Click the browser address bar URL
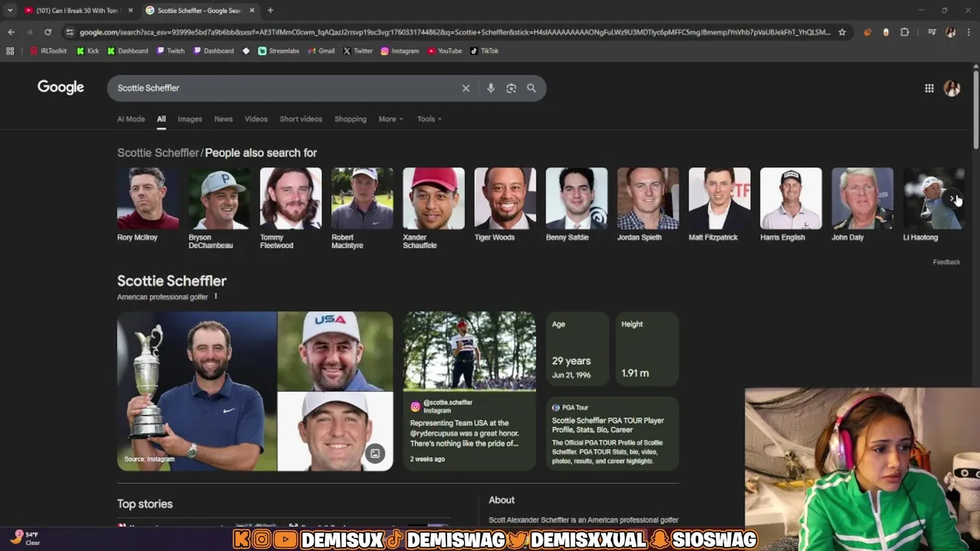Viewport: 980px width, 551px height. [x=455, y=32]
